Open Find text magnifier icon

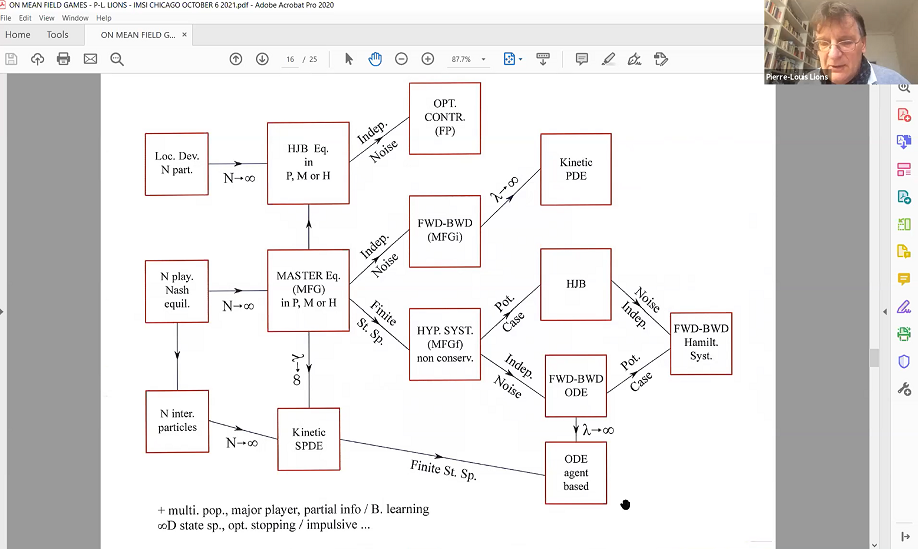point(117,59)
